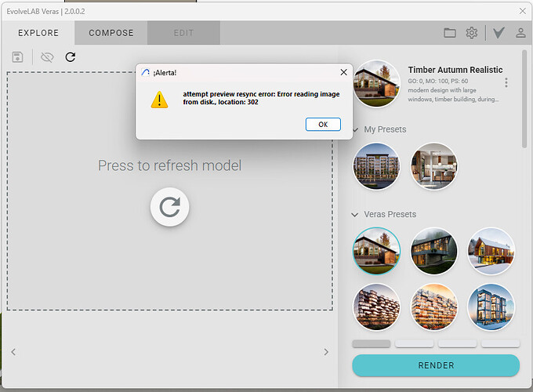Go to previous image with left arrow
This screenshot has width=533, height=392.
point(13,352)
